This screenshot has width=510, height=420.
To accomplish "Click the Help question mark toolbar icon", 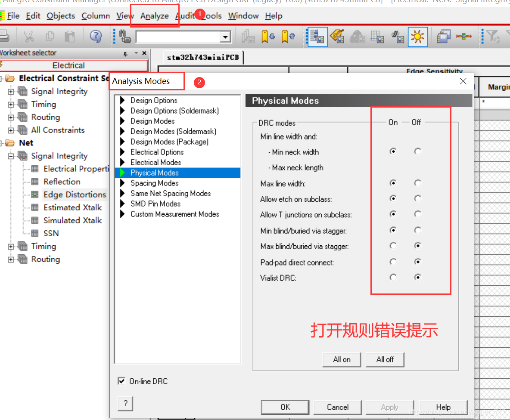I will pos(96,37).
